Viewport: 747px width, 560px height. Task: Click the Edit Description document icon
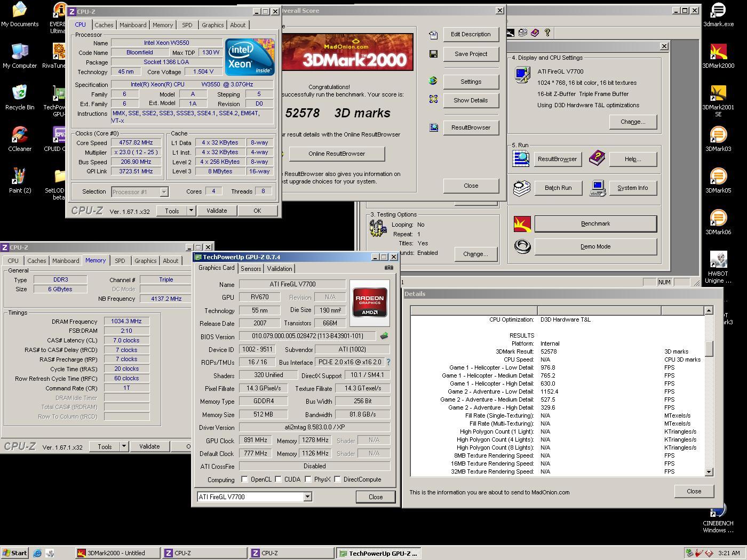point(433,35)
